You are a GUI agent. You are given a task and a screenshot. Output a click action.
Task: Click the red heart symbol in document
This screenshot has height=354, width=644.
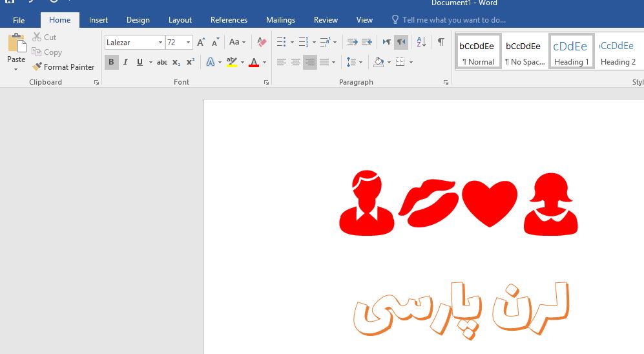coord(490,203)
